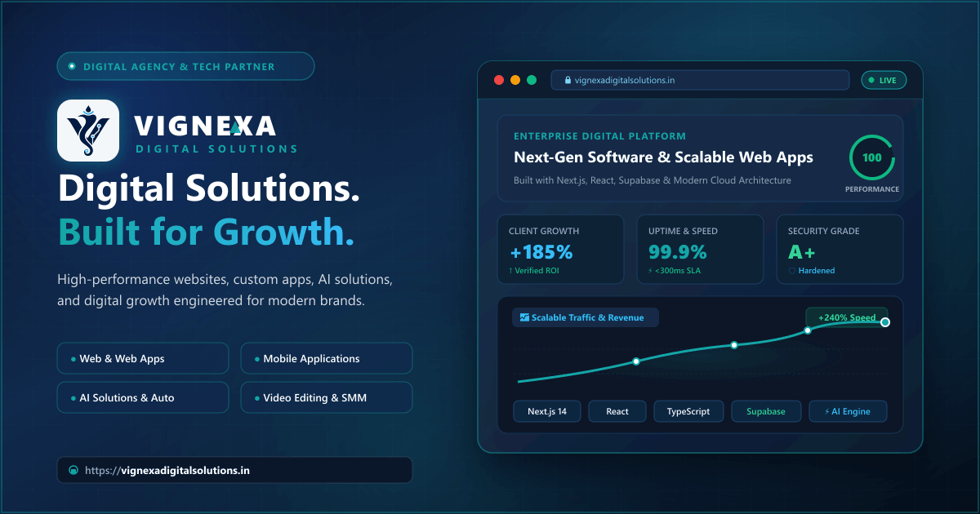Image resolution: width=980 pixels, height=514 pixels.
Task: Click the Enterprise Digital Platform label
Action: point(599,135)
